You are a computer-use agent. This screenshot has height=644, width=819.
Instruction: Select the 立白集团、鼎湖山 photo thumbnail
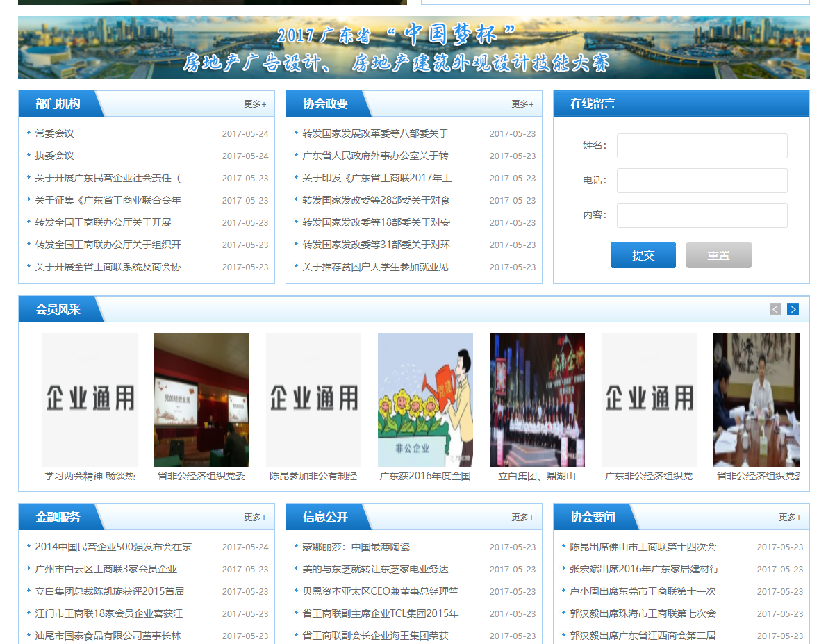(x=537, y=399)
